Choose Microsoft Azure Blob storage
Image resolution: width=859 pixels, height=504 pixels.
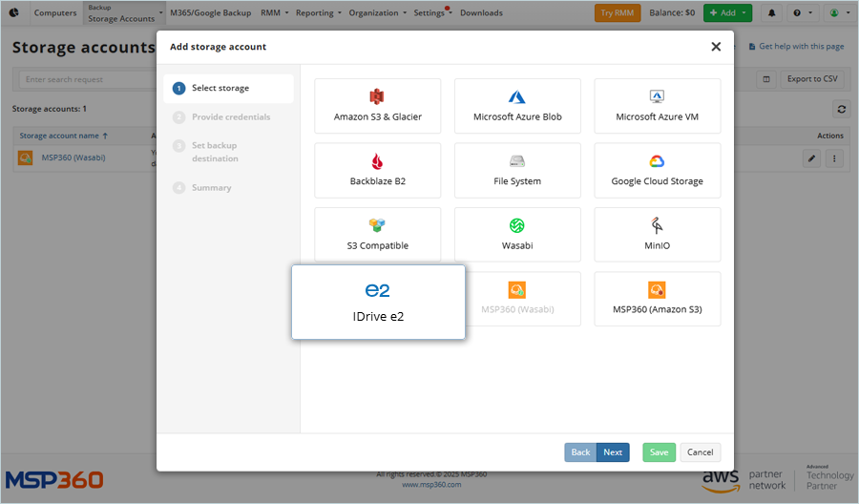[517, 106]
